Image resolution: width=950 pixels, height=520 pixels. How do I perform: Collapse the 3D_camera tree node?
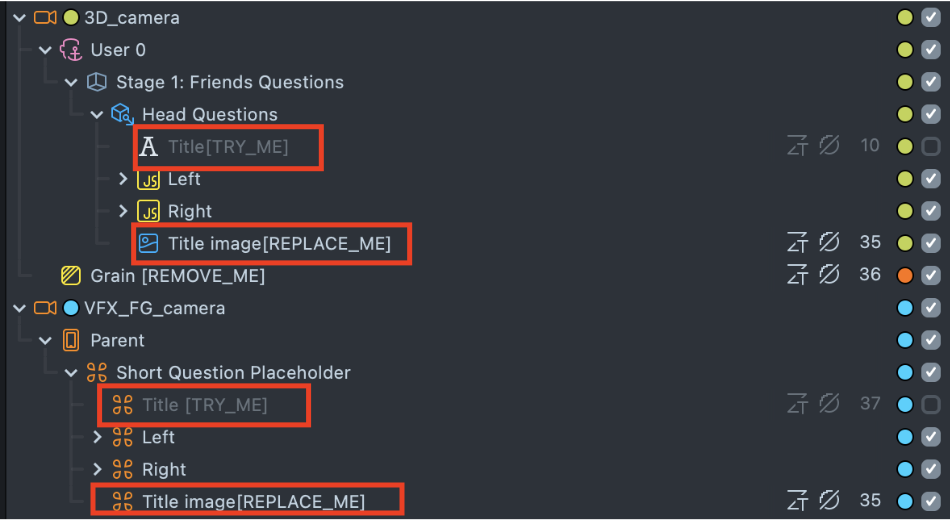19,17
